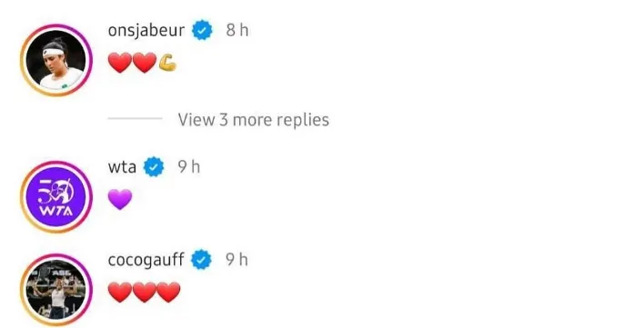The height and width of the screenshot is (328, 644).
Task: Click the 8 h timestamp
Action: pos(237,30)
